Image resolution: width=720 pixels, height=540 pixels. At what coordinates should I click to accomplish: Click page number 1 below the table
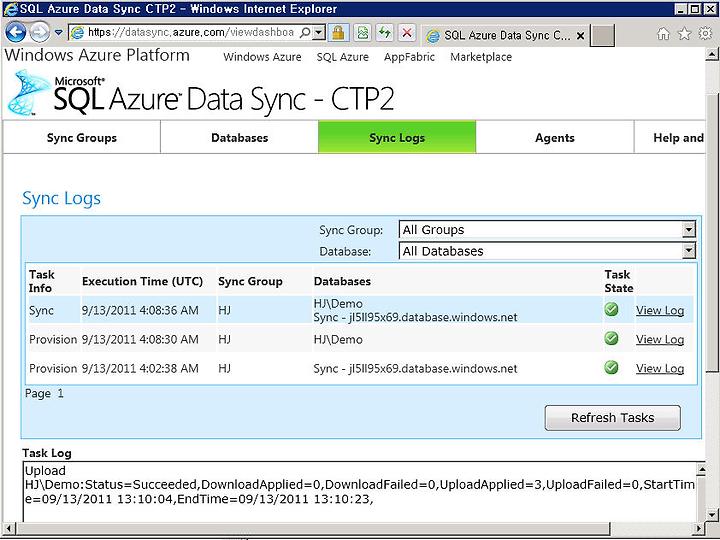pyautogui.click(x=60, y=394)
